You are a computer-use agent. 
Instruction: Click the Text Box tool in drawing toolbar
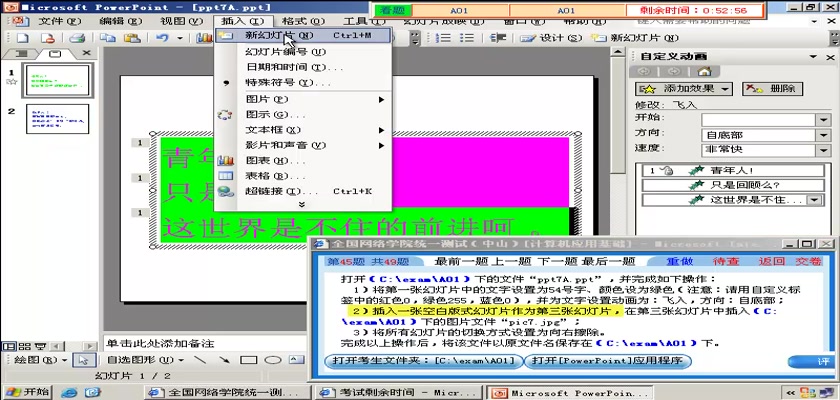[297, 360]
